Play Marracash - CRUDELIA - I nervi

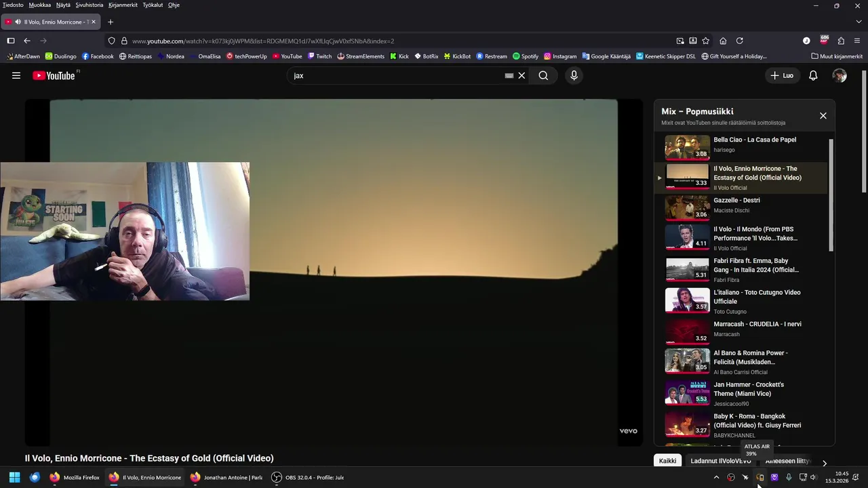tap(741, 331)
